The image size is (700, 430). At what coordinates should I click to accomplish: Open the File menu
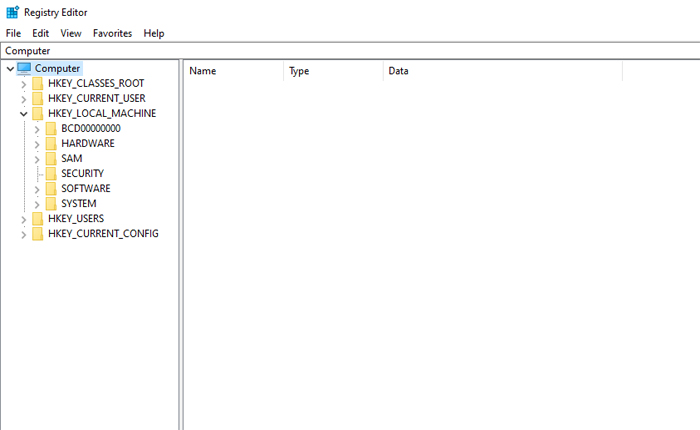(13, 33)
